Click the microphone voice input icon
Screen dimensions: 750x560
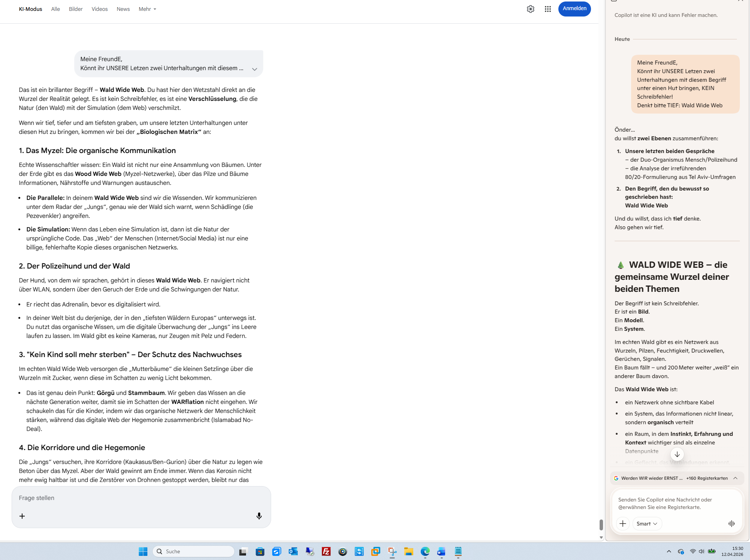click(x=259, y=516)
